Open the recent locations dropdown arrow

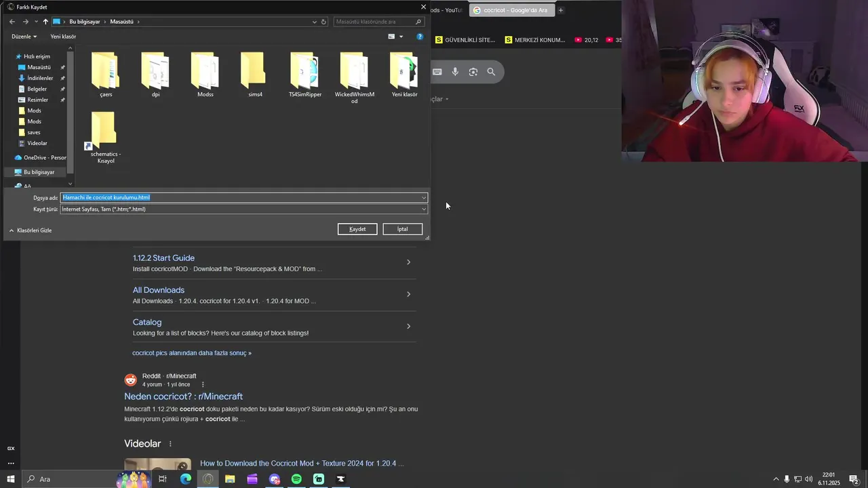[36, 22]
